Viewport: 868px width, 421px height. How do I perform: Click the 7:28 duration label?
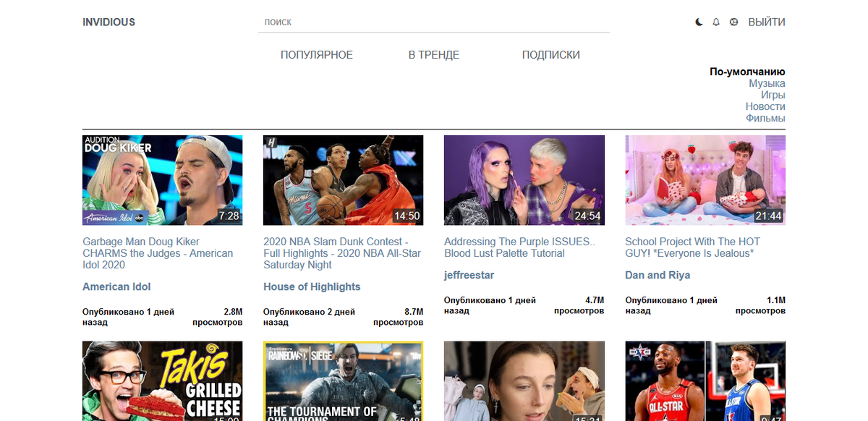coord(229,216)
